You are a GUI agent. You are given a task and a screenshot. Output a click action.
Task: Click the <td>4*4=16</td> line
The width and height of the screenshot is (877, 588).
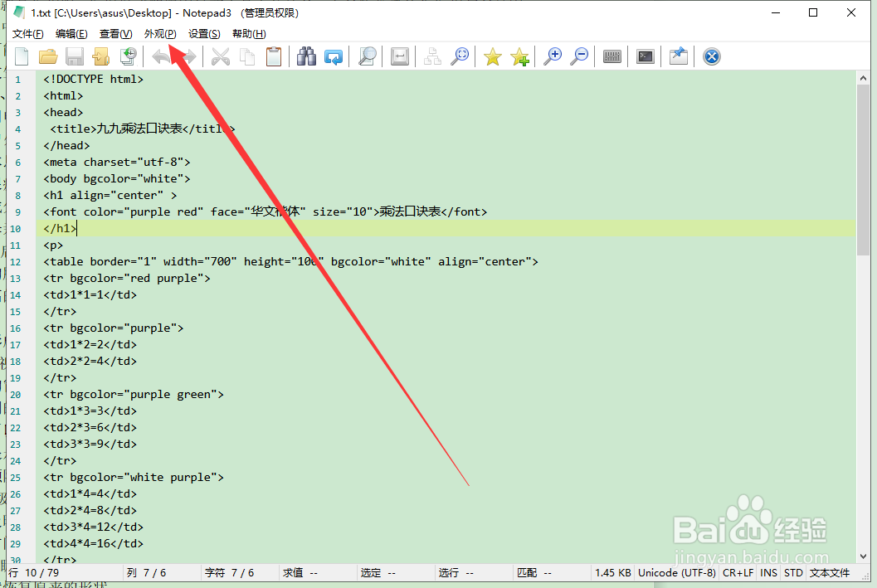(x=94, y=543)
